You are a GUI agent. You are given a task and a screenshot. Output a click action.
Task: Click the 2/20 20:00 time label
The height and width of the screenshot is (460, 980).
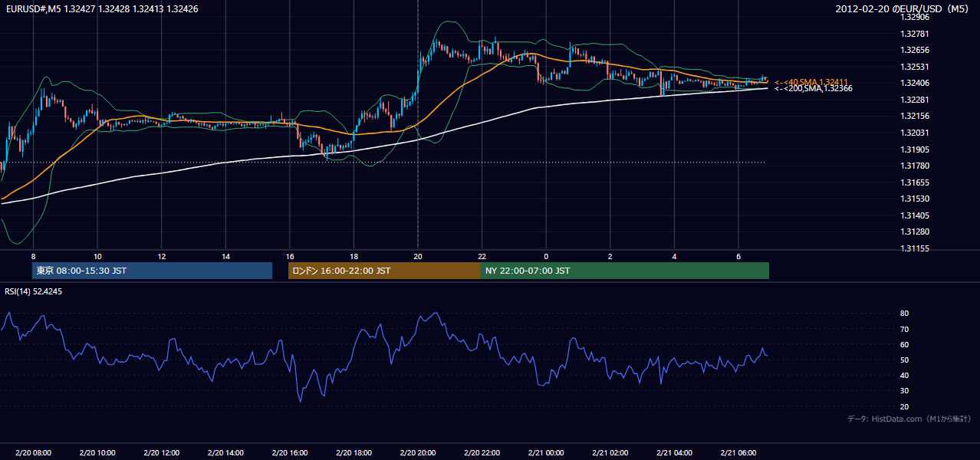[x=418, y=453]
